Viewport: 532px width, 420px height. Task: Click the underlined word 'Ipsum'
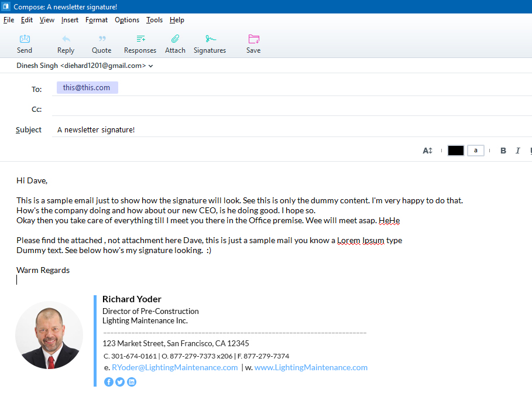click(x=373, y=240)
